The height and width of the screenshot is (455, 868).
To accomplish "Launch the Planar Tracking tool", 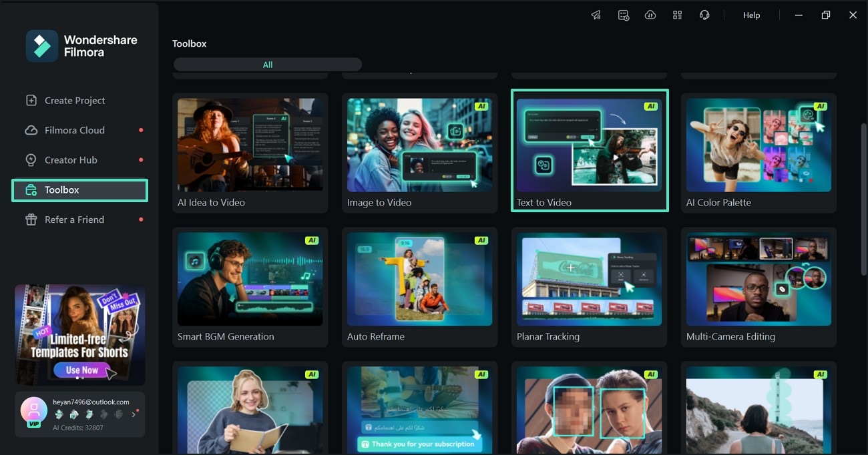I will (590, 287).
